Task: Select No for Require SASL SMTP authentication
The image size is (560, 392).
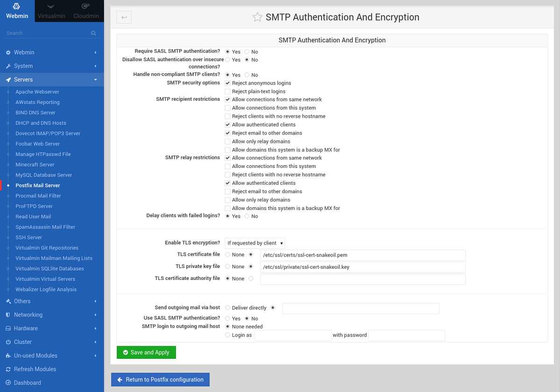Action: (x=247, y=52)
